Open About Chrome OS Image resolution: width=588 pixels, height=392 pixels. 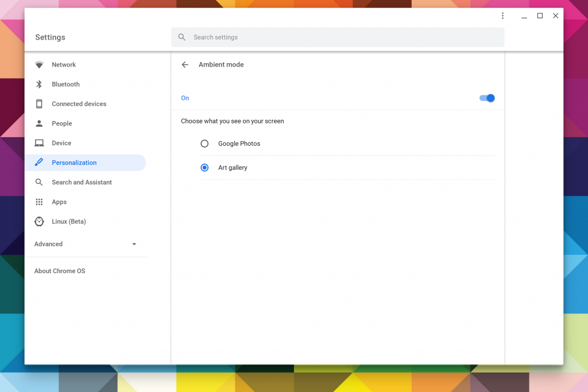coord(60,270)
